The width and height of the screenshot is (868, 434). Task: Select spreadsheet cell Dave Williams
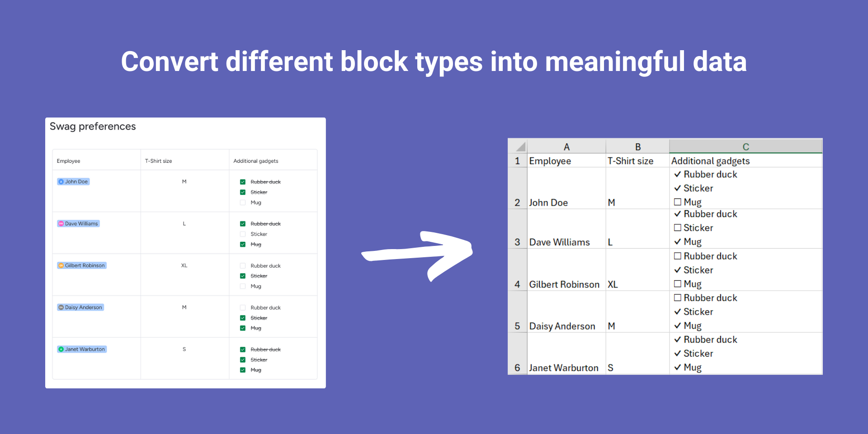pos(566,229)
